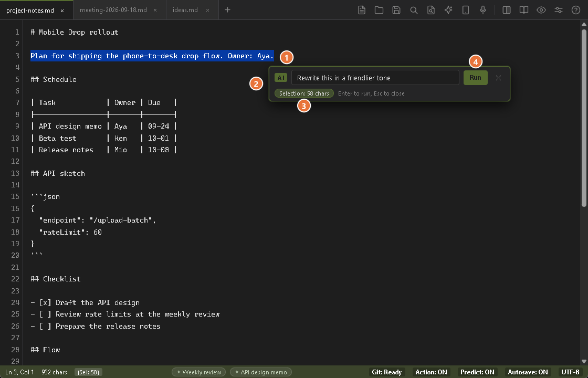Screen dimensions: 588x378
Task: Open a folder via folder icon
Action: tap(379, 10)
